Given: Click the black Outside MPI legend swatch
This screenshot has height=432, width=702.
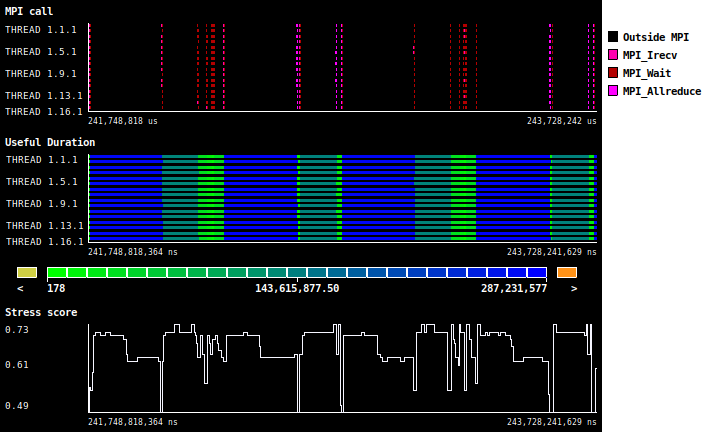Looking at the screenshot, I should pos(613,37).
